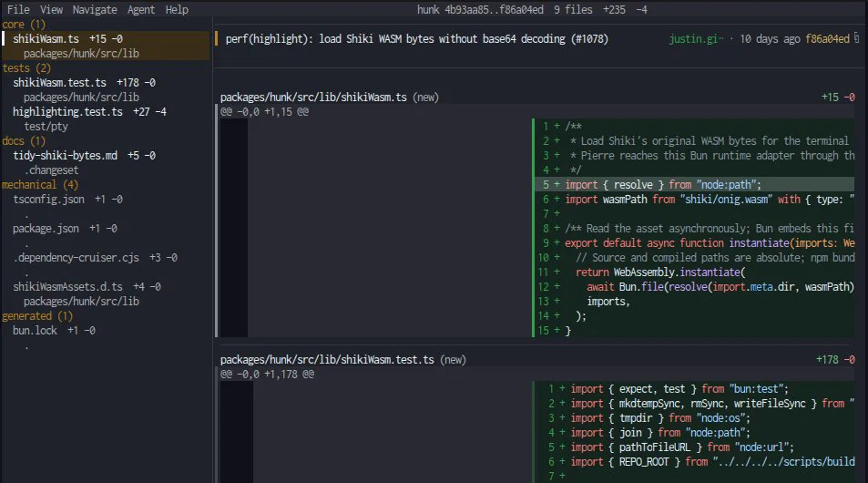This screenshot has width=868, height=483.
Task: Click the await Bun.file(resolve line
Action: pos(694,287)
